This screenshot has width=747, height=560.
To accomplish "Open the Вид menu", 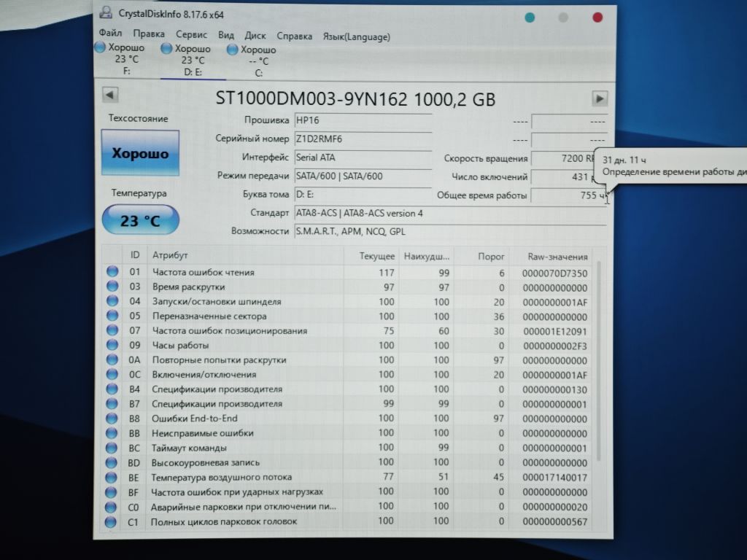I will (226, 35).
